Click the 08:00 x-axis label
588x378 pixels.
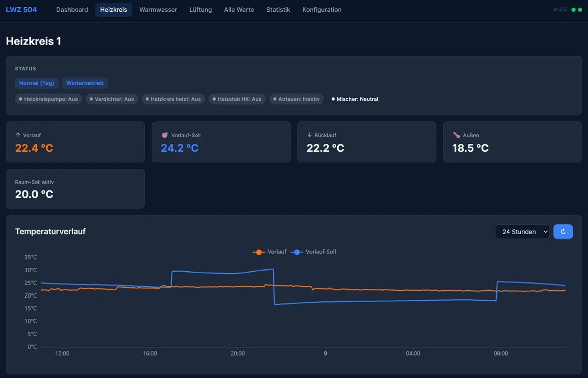(x=501, y=354)
